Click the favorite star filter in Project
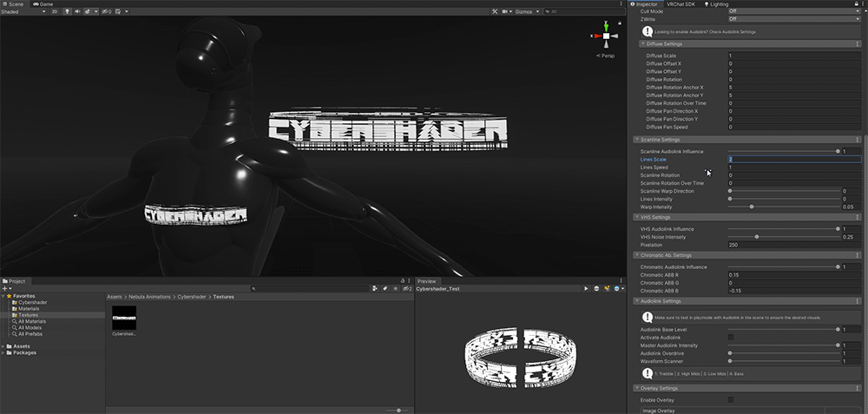Screen dimensions: 868x414 click(x=398, y=288)
